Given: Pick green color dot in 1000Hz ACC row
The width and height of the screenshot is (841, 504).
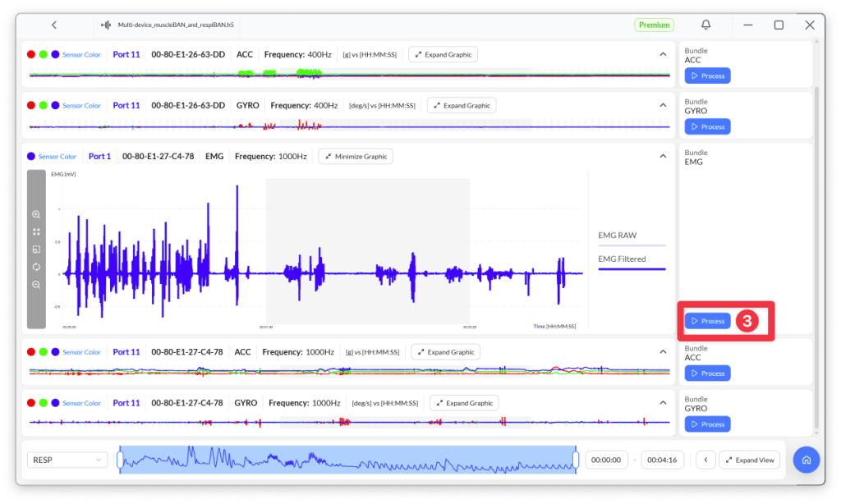Looking at the screenshot, I should coord(43,351).
